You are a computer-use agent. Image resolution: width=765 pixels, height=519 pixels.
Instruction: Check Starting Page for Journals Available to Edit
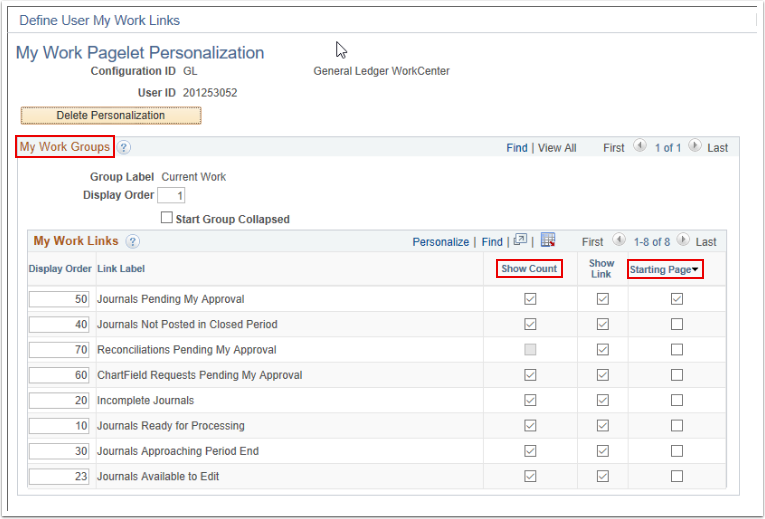[676, 476]
